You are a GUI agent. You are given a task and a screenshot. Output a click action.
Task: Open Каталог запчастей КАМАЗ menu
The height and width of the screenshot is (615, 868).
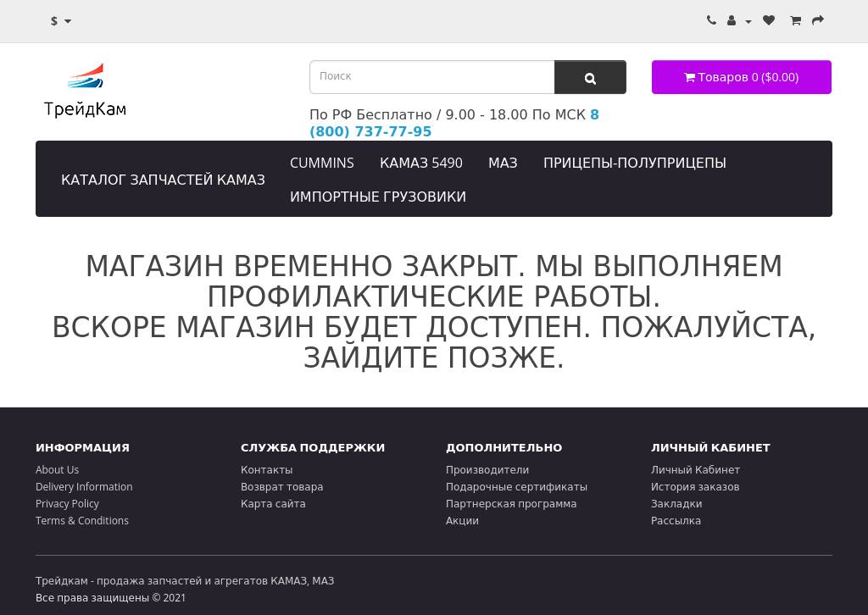[x=163, y=180]
